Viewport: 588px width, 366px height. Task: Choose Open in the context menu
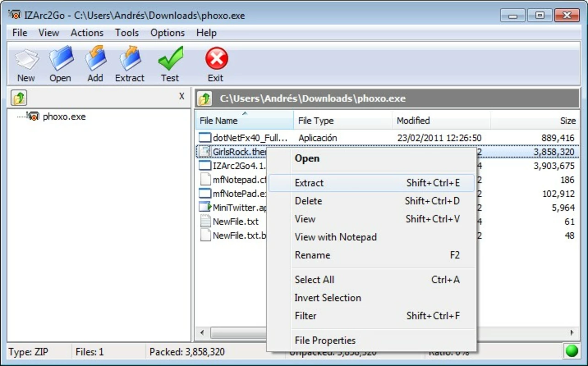[371, 159]
